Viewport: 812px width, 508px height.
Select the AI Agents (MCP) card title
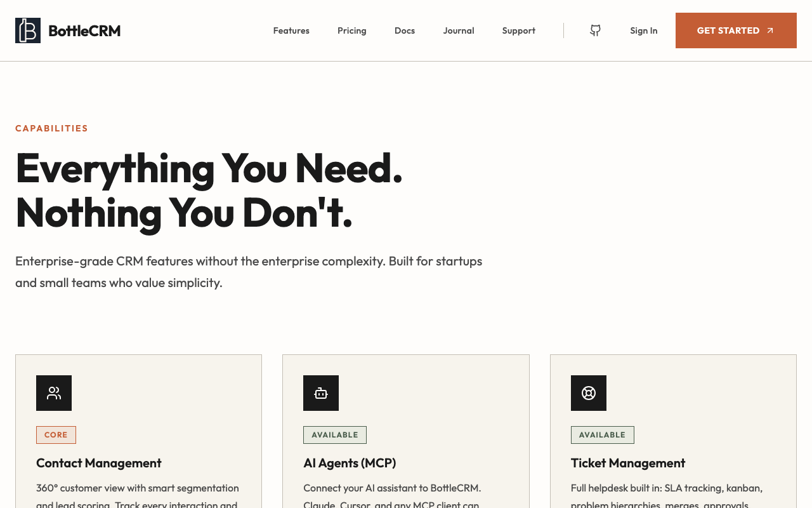(x=350, y=463)
